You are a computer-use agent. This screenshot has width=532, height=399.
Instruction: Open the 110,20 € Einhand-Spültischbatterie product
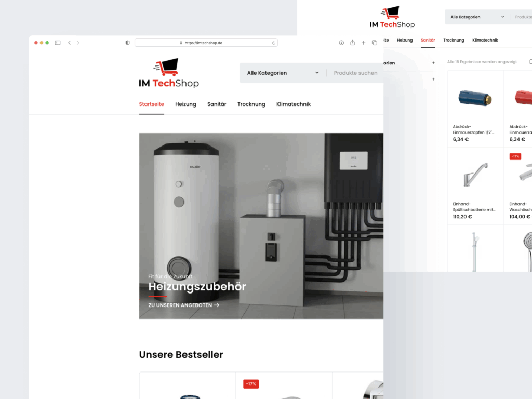[474, 207]
